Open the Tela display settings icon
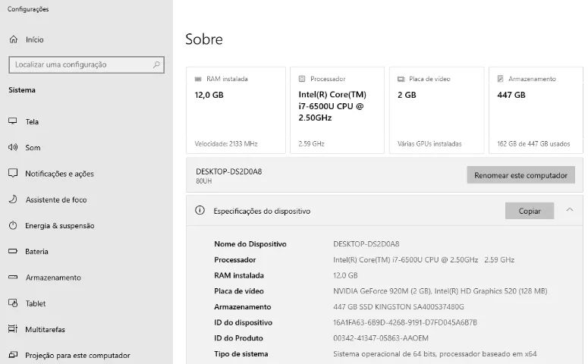The image size is (588, 364). (x=13, y=121)
